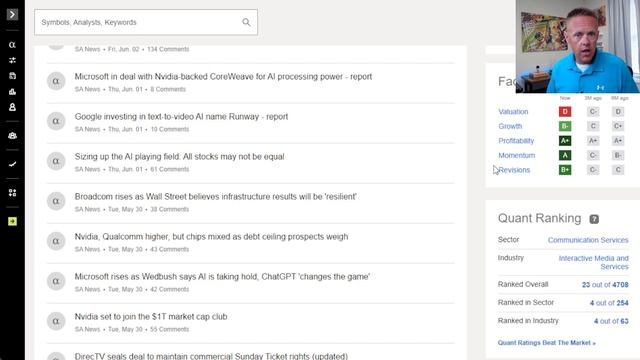
Task: Open 61 Comments on AI playing field article
Action: click(170, 169)
